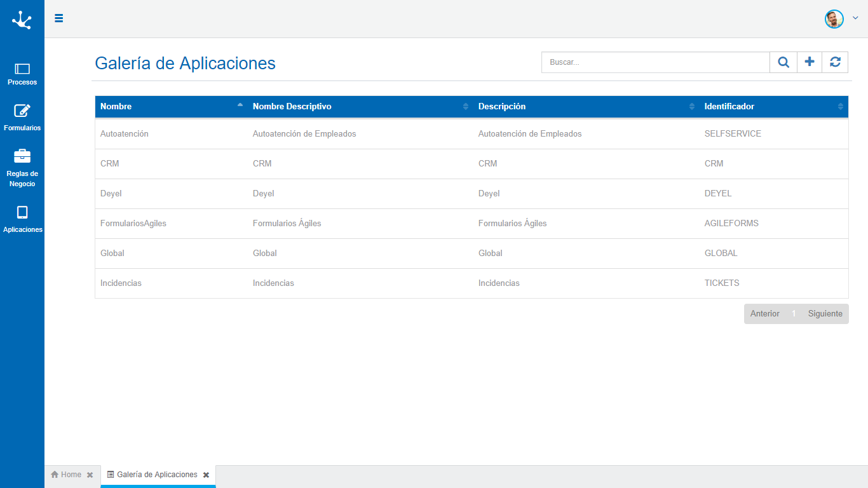Image resolution: width=868 pixels, height=488 pixels.
Task: Open the Procesos section
Action: coord(22,74)
